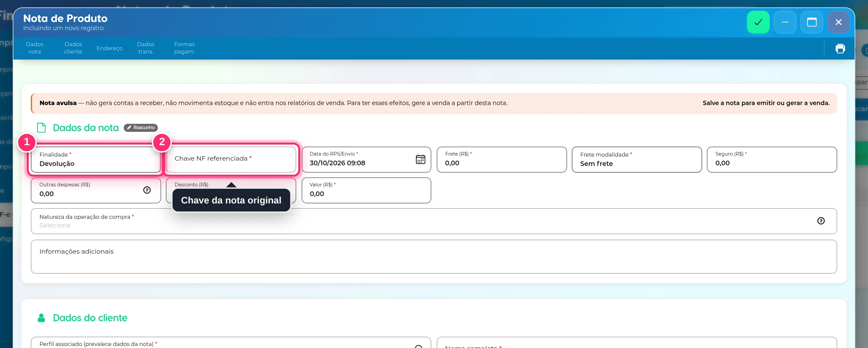Minimize the Nota de Produto dialog
The height and width of the screenshot is (348, 868).
coord(785,22)
